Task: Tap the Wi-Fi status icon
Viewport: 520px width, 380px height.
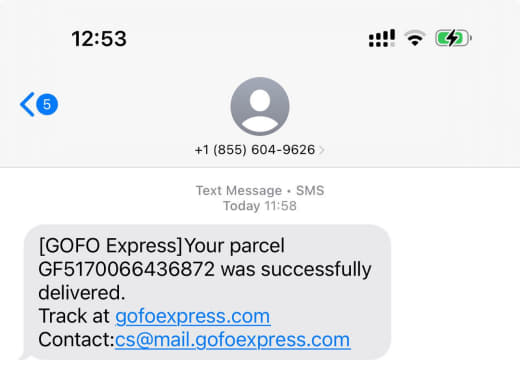Action: tap(415, 38)
